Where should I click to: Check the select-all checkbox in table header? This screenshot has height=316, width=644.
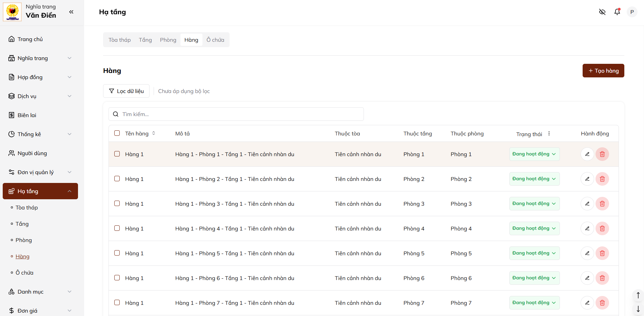pyautogui.click(x=117, y=133)
